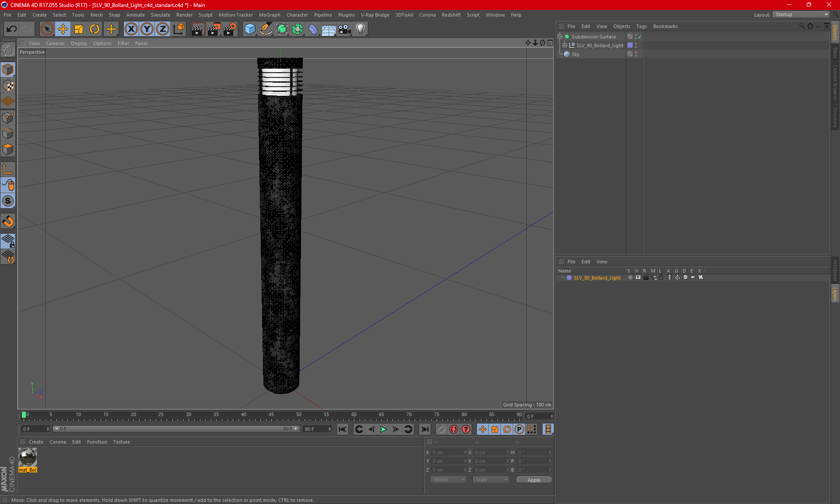This screenshot has height=504, width=840.
Task: Open the Simulate menu
Action: click(x=160, y=15)
